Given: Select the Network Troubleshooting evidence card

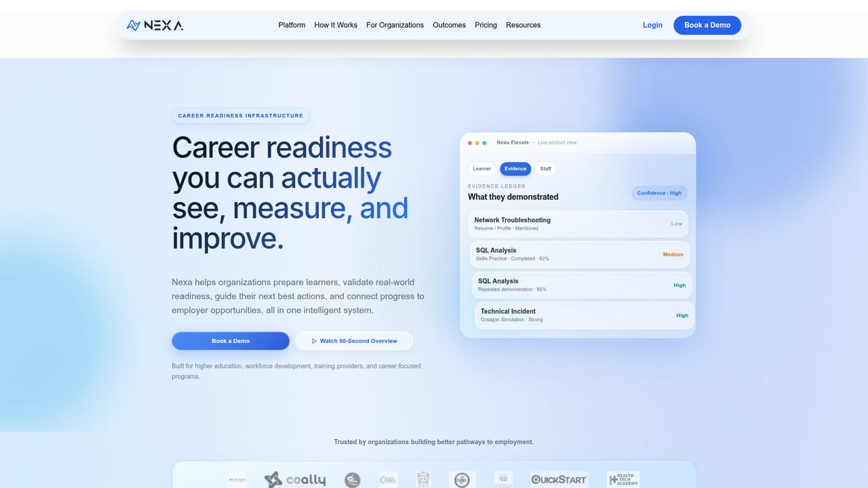Looking at the screenshot, I should click(578, 224).
